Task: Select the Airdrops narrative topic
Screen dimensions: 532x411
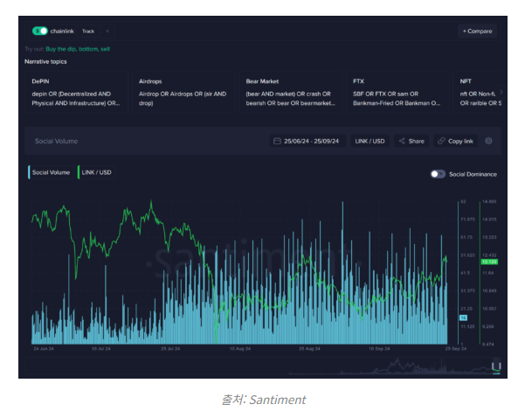Action: coord(184,93)
